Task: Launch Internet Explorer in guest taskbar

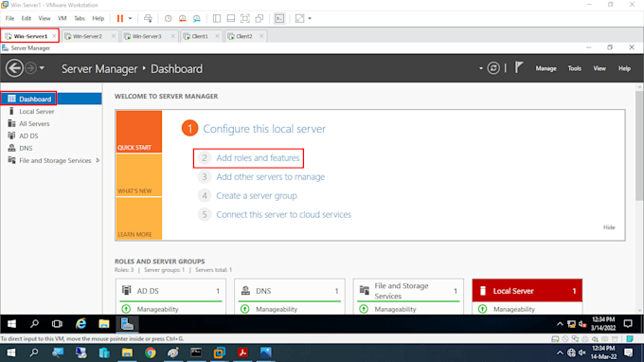Action: pyautogui.click(x=80, y=324)
